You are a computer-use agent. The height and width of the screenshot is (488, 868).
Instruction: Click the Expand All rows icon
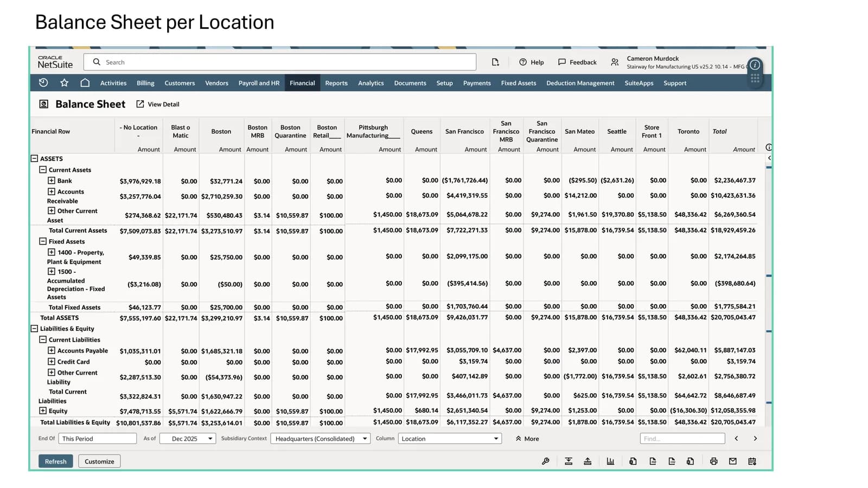tap(569, 461)
